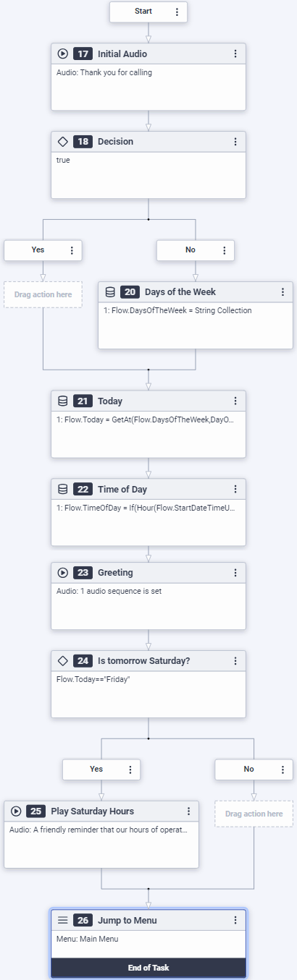Click the data icon on Time of Day
Screen dimensions: 297x980
[x=62, y=490]
